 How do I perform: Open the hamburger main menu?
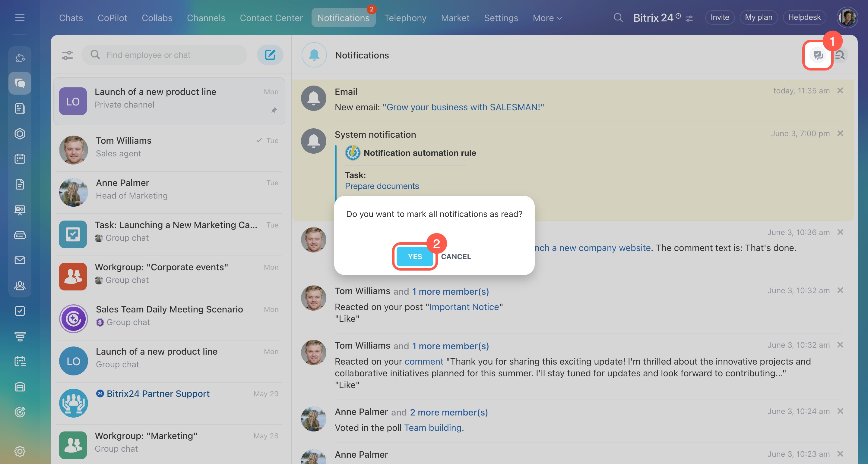20,17
